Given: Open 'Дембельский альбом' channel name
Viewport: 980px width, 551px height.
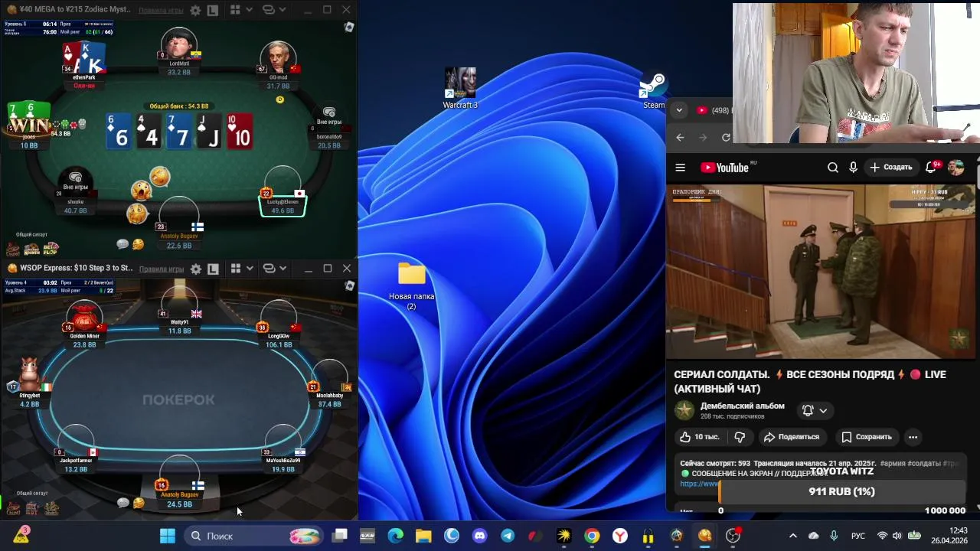Looking at the screenshot, I should pyautogui.click(x=742, y=406).
